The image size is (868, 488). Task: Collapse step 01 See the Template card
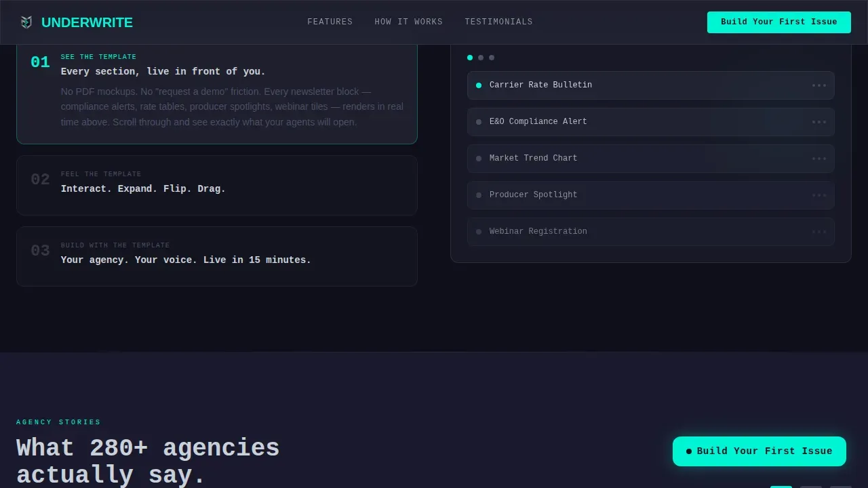[x=217, y=94]
